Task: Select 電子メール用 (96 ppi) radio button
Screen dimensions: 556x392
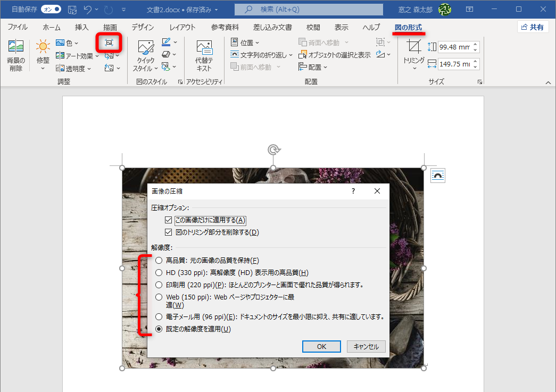Action: 159,316
